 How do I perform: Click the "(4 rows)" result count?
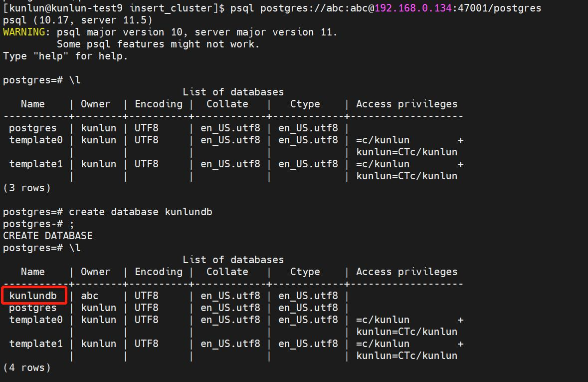27,368
